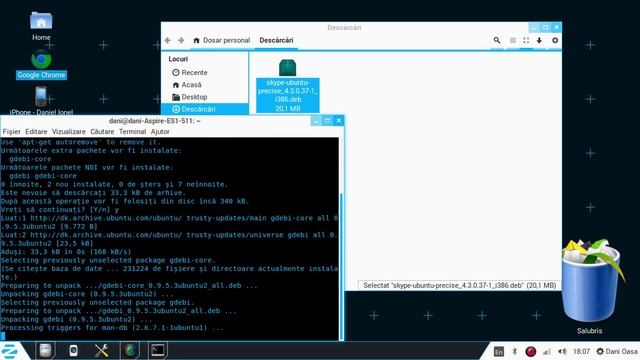Click the red round tray icon
The height and width of the screenshot is (360, 640).
(531, 351)
